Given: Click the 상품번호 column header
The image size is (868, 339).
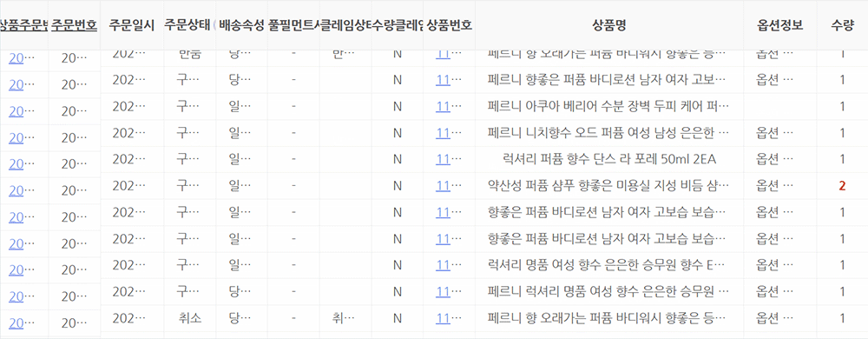Looking at the screenshot, I should tap(449, 25).
